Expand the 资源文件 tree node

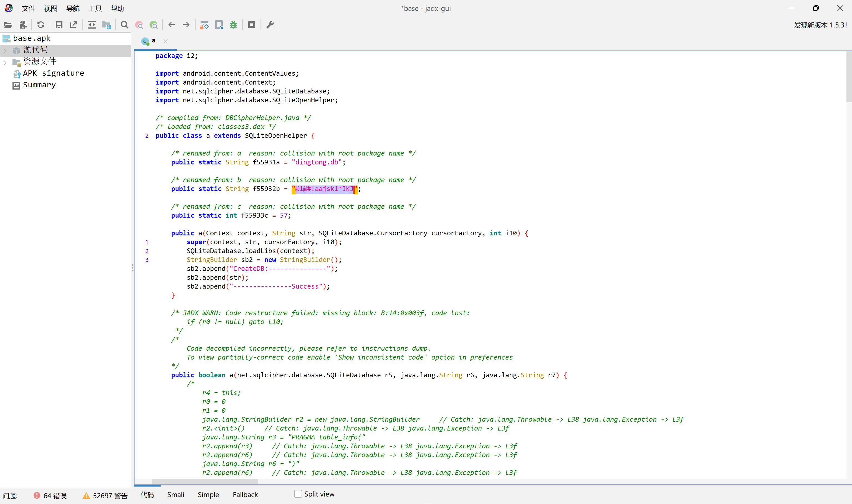click(5, 62)
